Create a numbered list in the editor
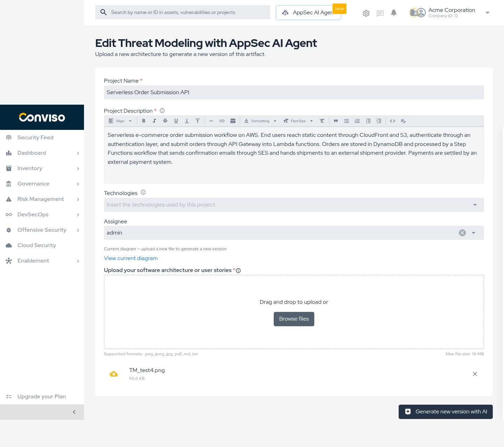Viewport: 504px width, 447px height. tap(357, 121)
